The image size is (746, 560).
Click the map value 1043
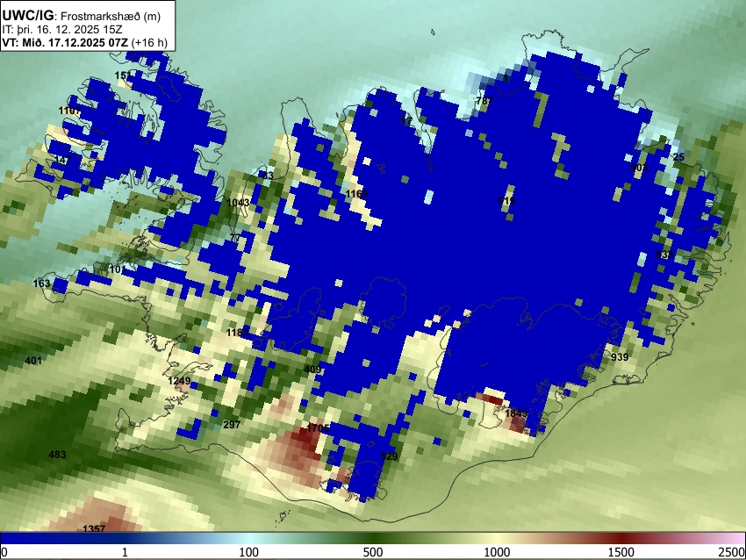pos(238,203)
